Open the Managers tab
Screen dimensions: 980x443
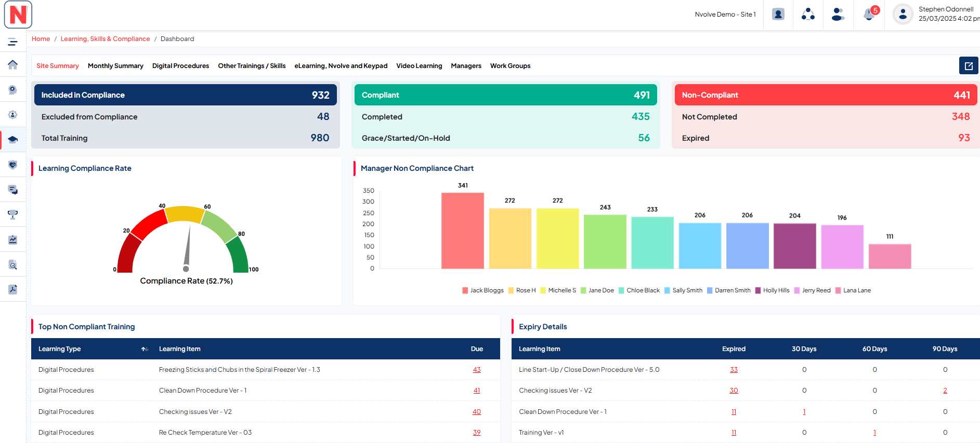click(x=466, y=66)
